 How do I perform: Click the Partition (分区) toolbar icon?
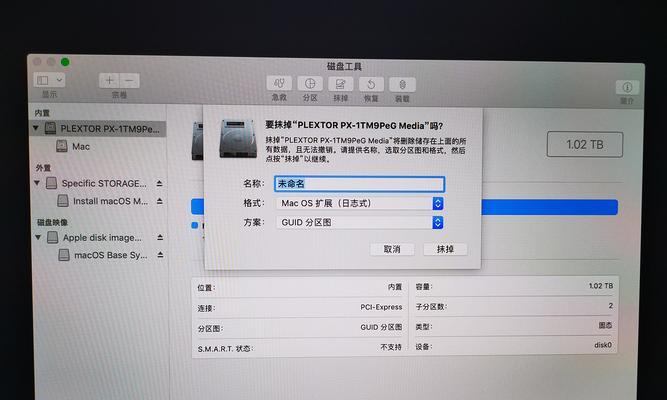310,83
